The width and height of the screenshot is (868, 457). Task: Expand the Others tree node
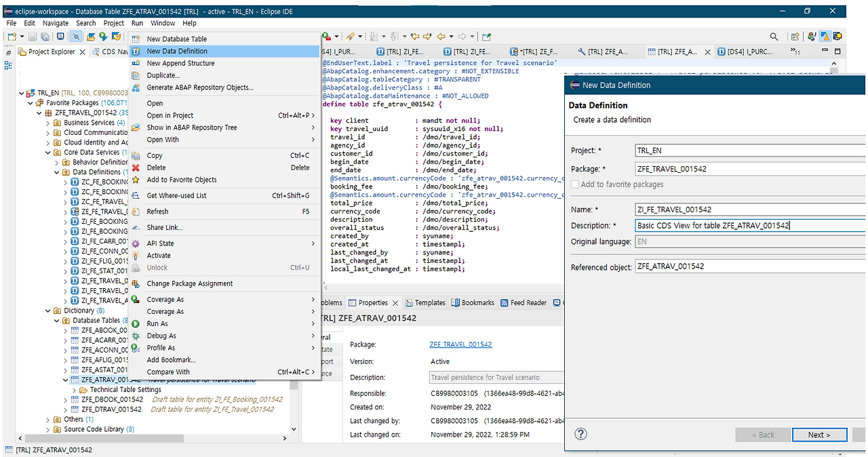(x=48, y=420)
